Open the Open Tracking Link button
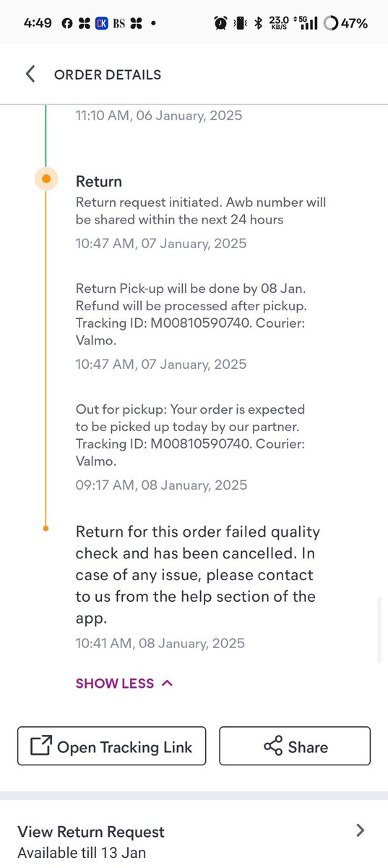 111,746
